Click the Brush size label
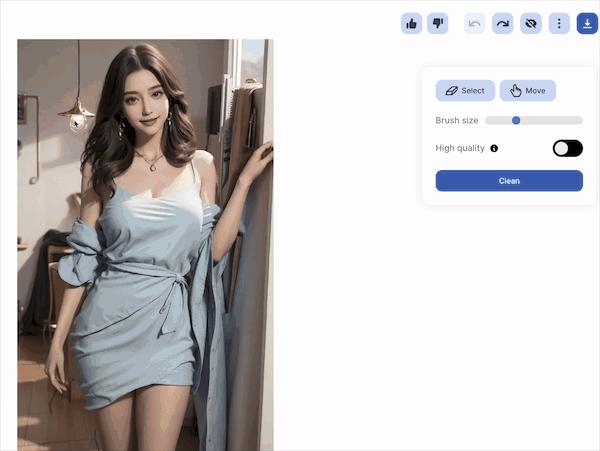 (457, 120)
